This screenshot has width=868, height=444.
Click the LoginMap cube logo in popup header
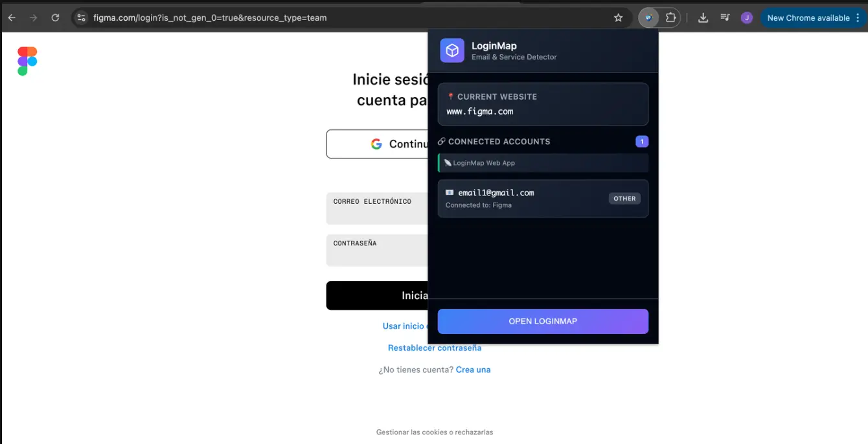pos(451,50)
